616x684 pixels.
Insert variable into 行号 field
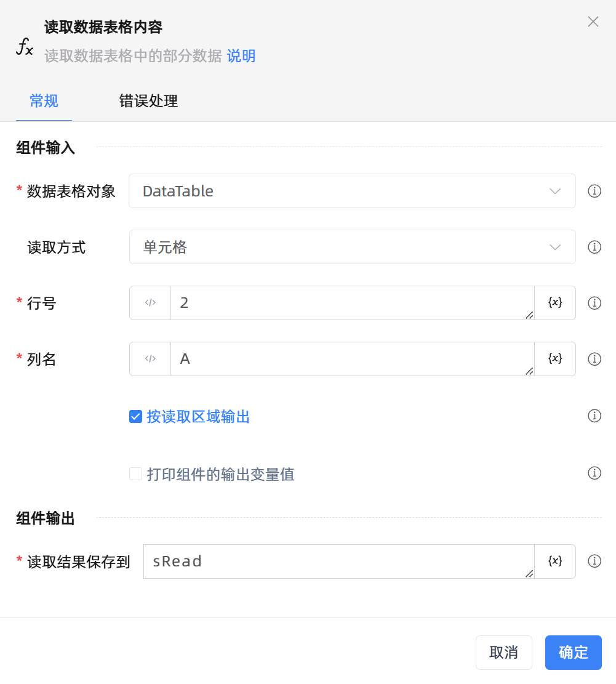[555, 303]
